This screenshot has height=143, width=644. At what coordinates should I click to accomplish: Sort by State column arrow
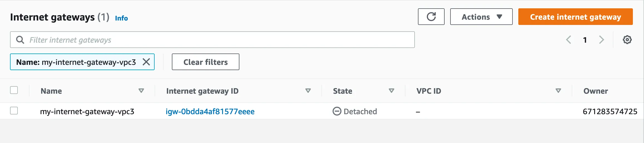point(392,91)
